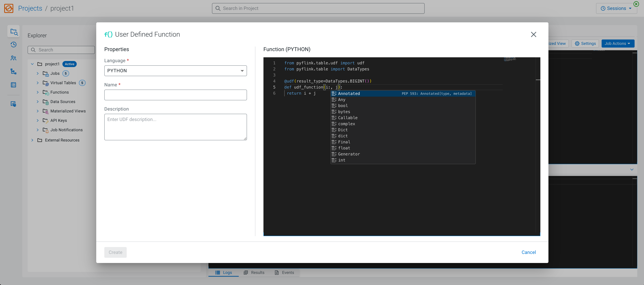Switch to the Events tab
The image size is (644, 285).
pos(284,273)
